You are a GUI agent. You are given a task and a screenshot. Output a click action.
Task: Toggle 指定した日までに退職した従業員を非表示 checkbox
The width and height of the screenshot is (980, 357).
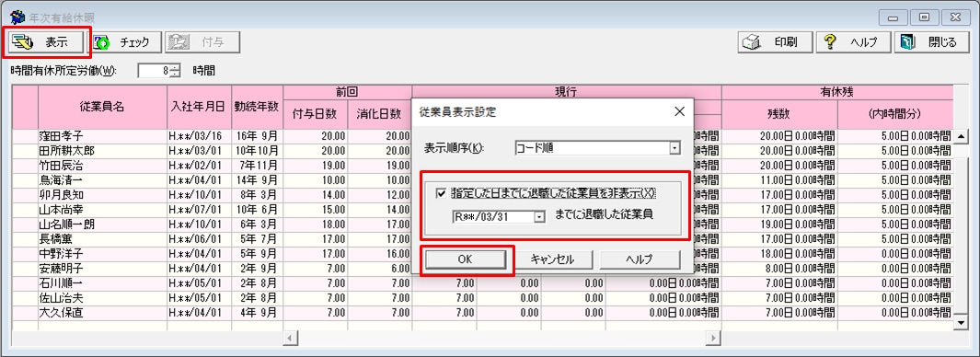(443, 194)
